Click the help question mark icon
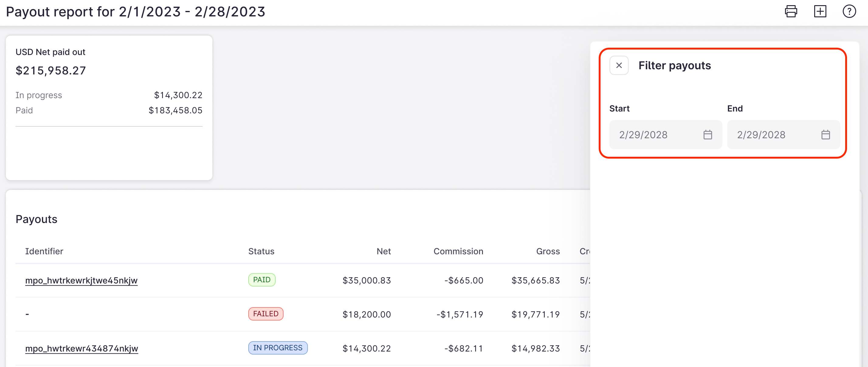This screenshot has height=367, width=868. [849, 12]
